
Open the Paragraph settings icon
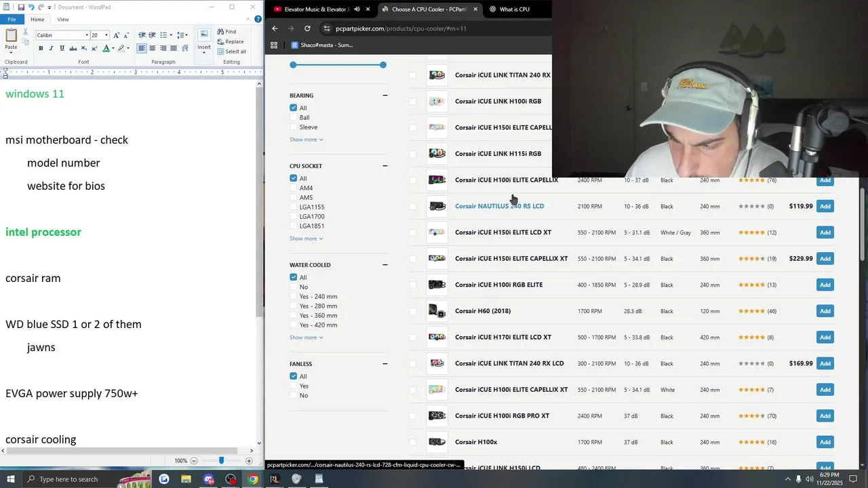(186, 48)
